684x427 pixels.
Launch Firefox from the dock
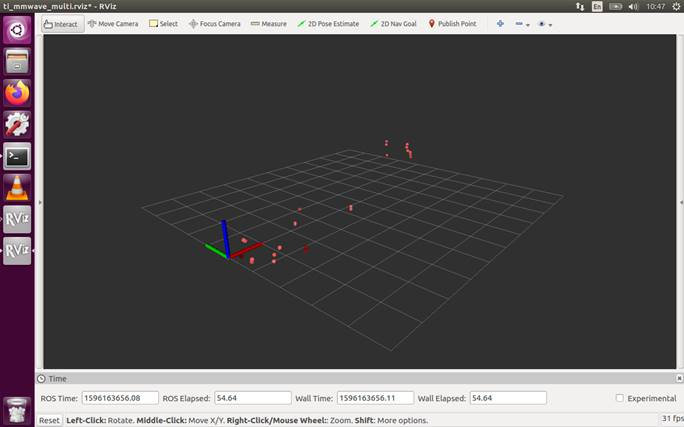coord(17,93)
